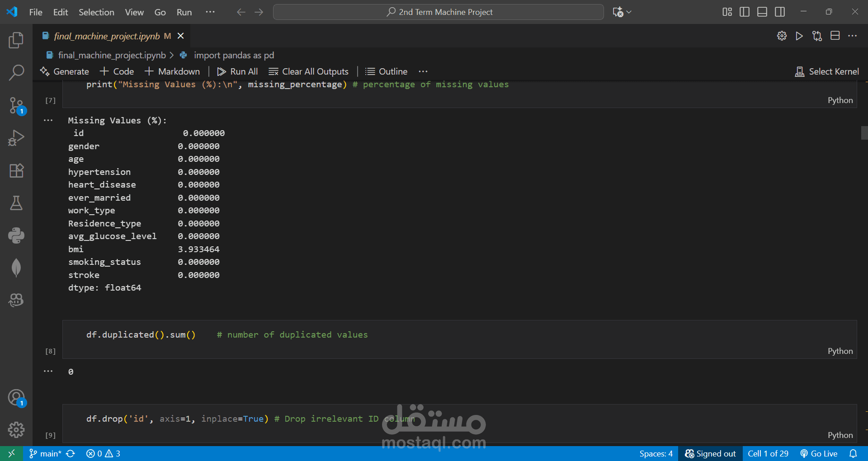Expand the notebook toolbar more actions ellipsis

[x=423, y=71]
